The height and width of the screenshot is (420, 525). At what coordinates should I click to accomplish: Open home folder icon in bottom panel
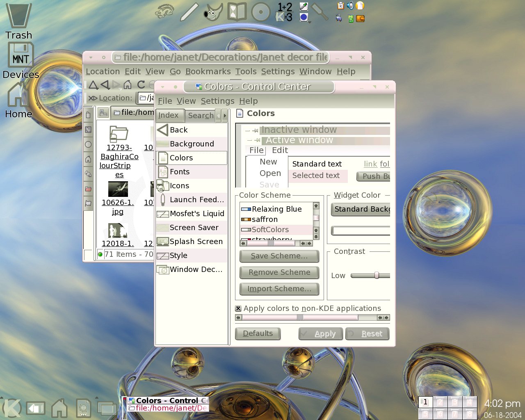click(59, 408)
